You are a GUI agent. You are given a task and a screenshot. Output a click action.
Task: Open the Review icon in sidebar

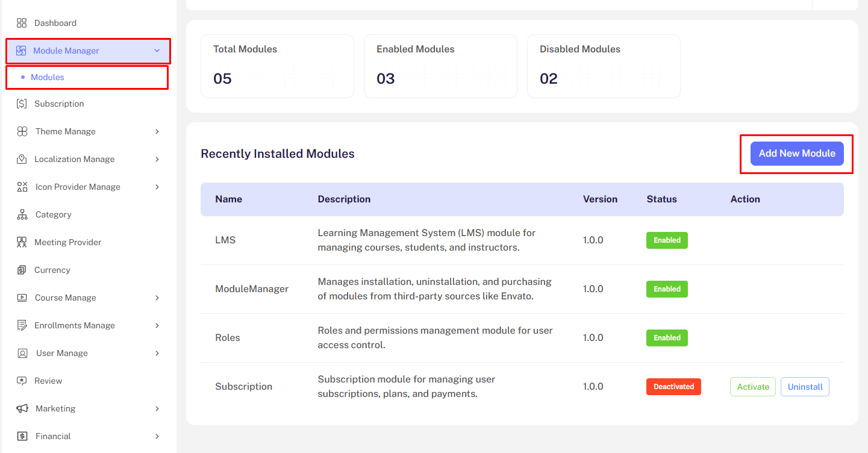22,380
